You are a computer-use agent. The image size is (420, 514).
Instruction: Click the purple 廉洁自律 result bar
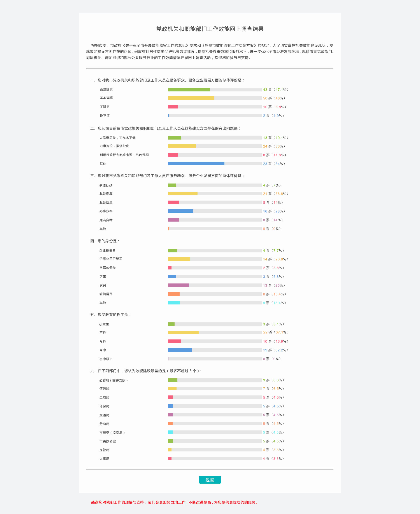pyautogui.click(x=173, y=220)
